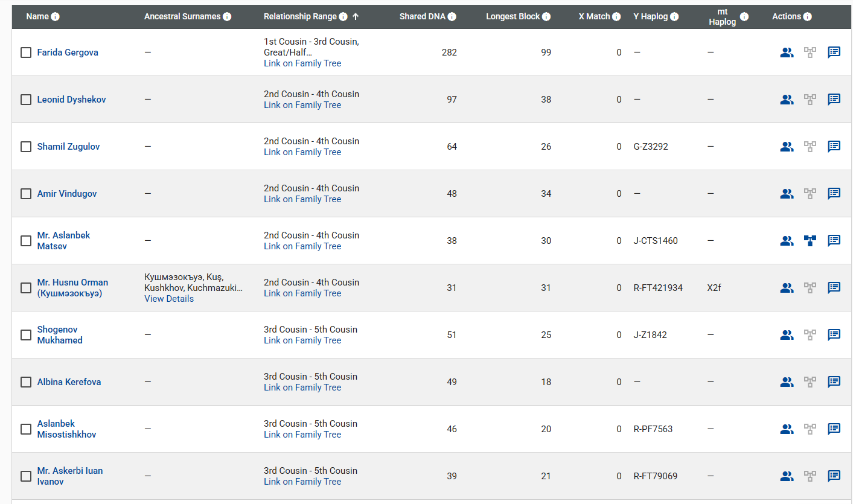Image resolution: width=853 pixels, height=504 pixels.
Task: Select checkbox for Albina Kerefova
Action: [26, 382]
